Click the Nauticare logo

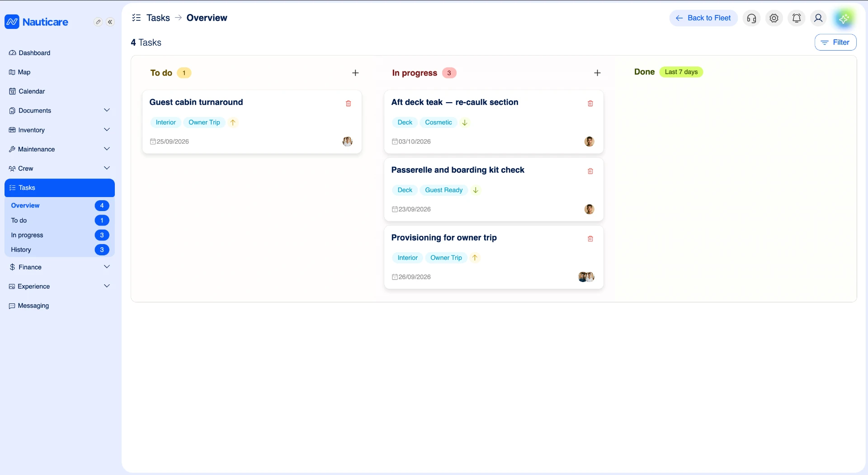click(36, 22)
